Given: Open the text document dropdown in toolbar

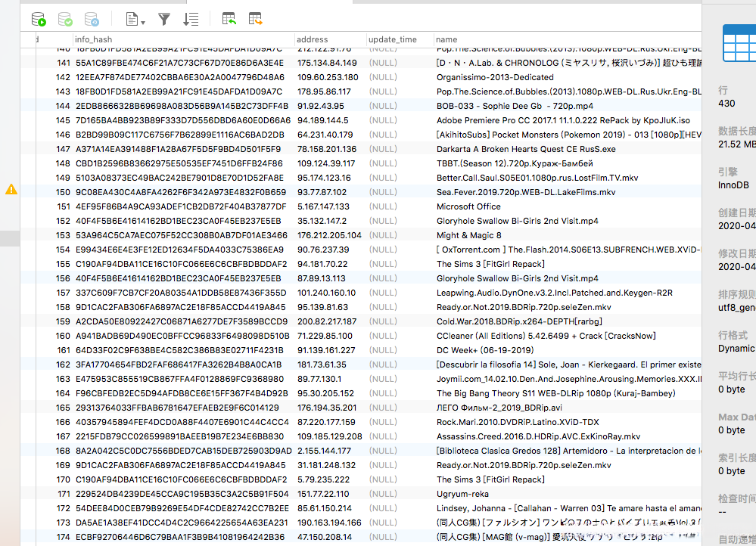Looking at the screenshot, I should coord(135,19).
